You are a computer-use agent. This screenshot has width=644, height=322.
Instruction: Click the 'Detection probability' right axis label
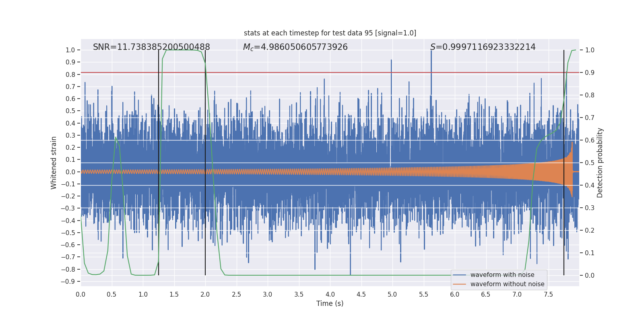coord(600,163)
